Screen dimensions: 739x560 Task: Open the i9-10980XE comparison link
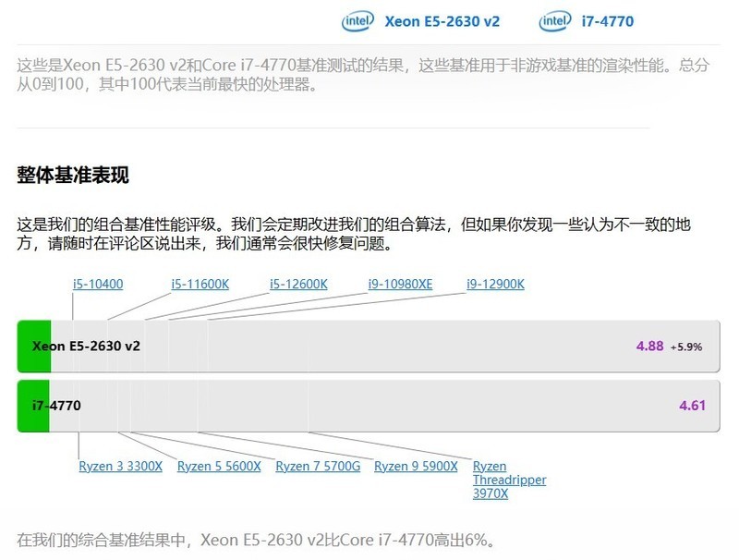(400, 285)
